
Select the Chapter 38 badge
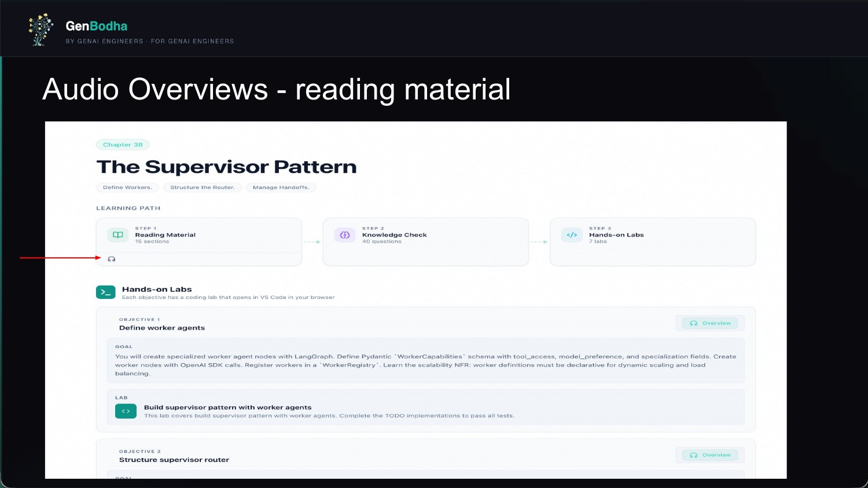pos(123,145)
